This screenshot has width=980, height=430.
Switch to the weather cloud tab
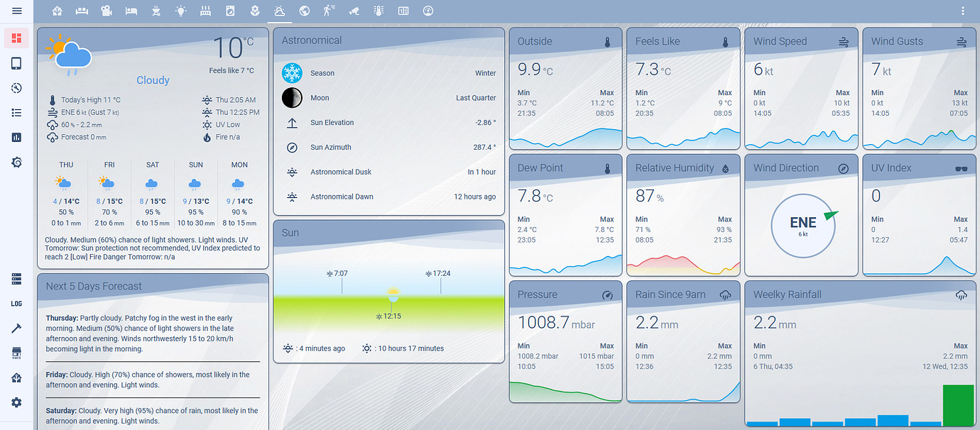(x=280, y=11)
